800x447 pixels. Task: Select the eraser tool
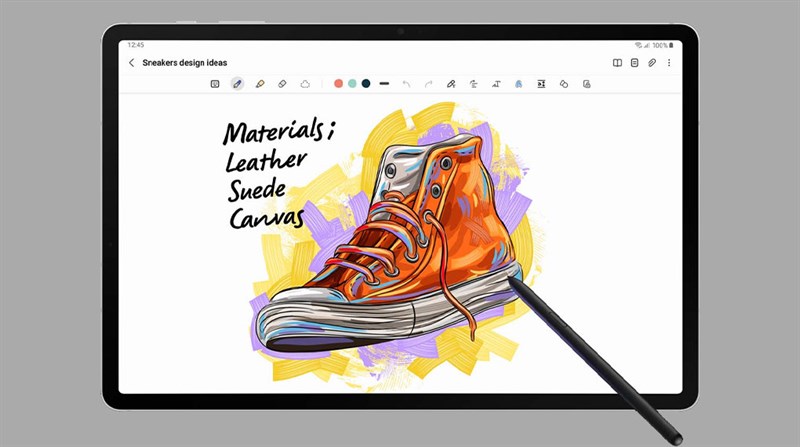tap(283, 84)
